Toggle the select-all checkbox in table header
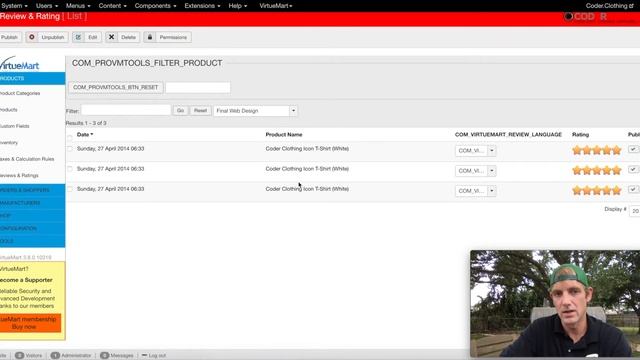Viewport: 640px width, 360px height. 69,138
